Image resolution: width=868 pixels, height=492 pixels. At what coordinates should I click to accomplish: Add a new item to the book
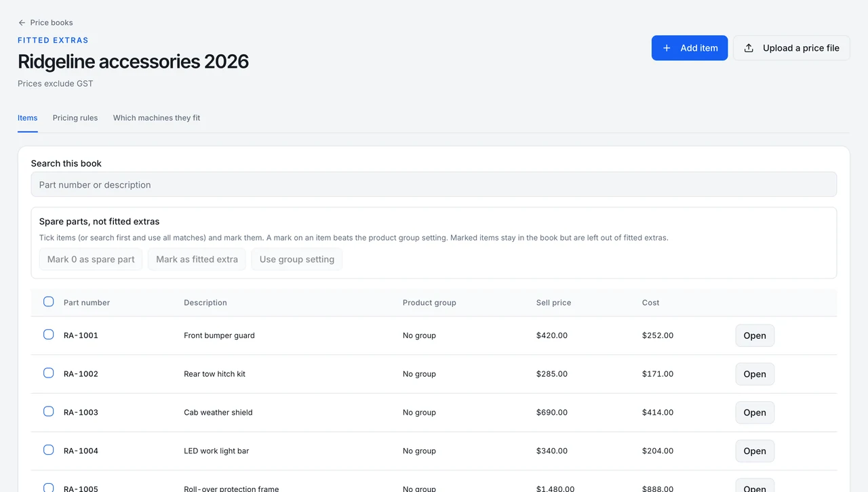coord(690,48)
